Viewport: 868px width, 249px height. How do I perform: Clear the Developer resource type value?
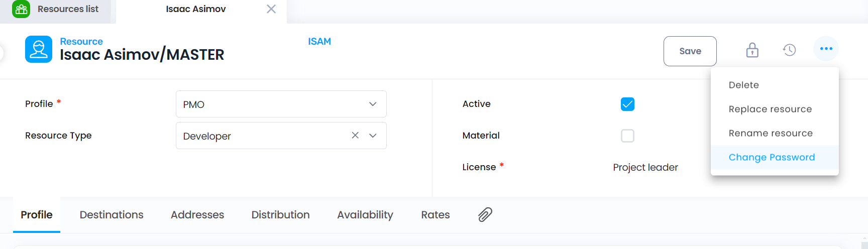click(x=355, y=135)
